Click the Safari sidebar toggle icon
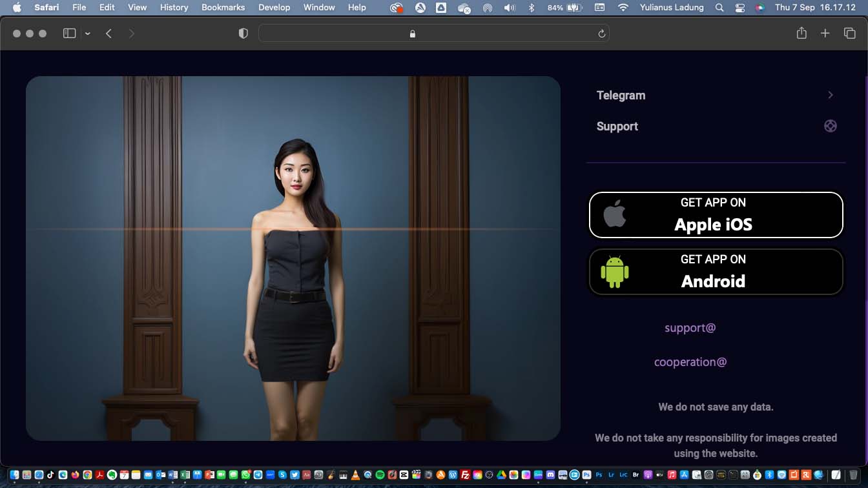This screenshot has width=868, height=488. pos(69,34)
